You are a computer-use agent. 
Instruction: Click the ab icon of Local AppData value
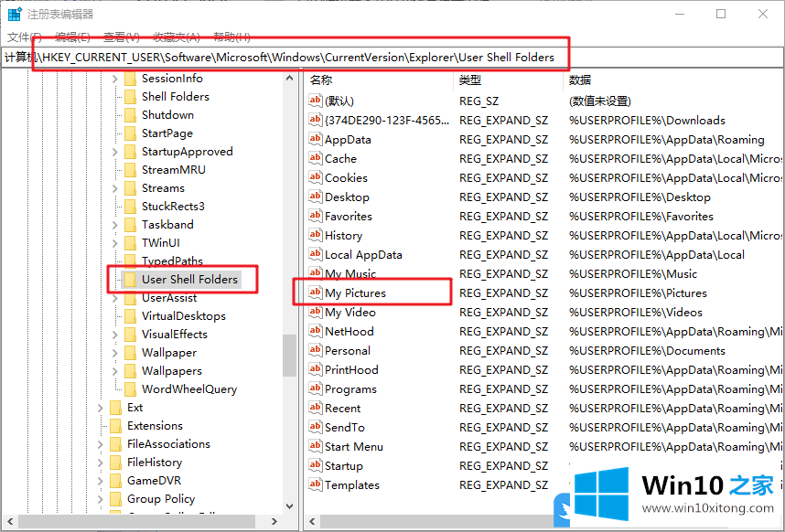tap(315, 254)
